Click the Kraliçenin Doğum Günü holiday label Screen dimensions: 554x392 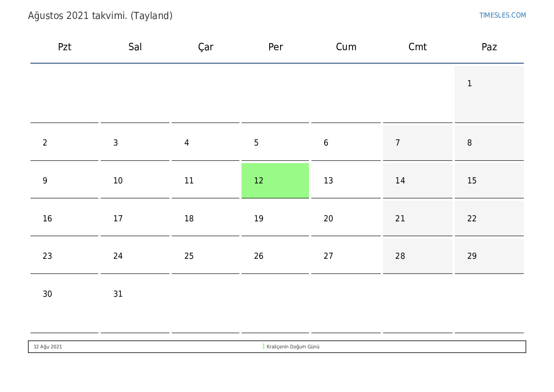[x=293, y=346]
